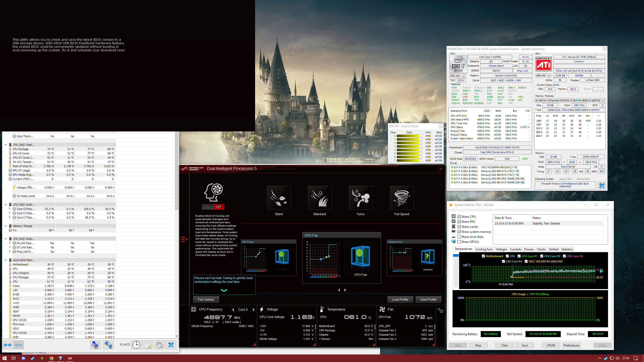Collapse the ASUS ROG MAX sensor group
Image resolution: width=644 pixels, height=362 pixels.
[6, 260]
